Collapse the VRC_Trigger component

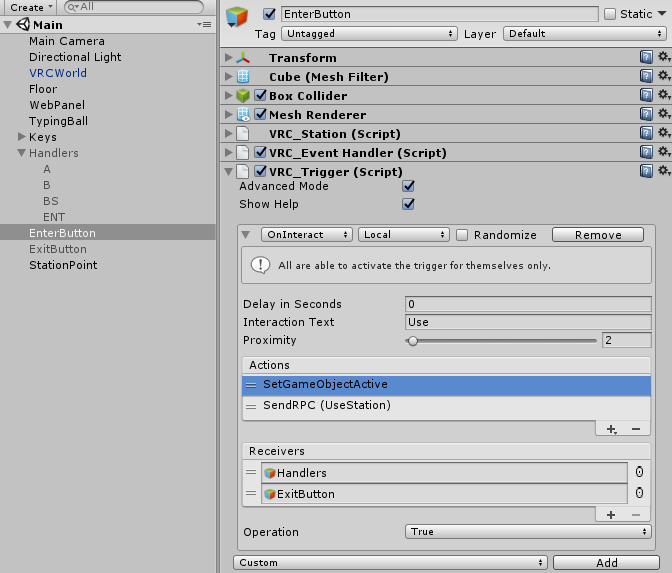pos(229,172)
